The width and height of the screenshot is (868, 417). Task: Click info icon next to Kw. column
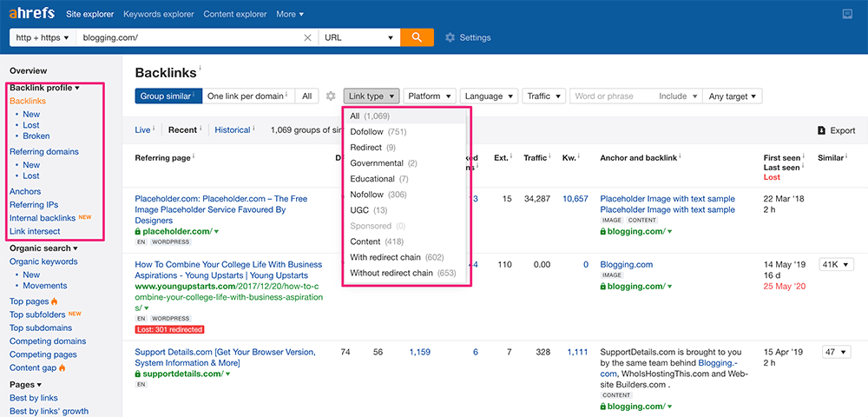[580, 156]
